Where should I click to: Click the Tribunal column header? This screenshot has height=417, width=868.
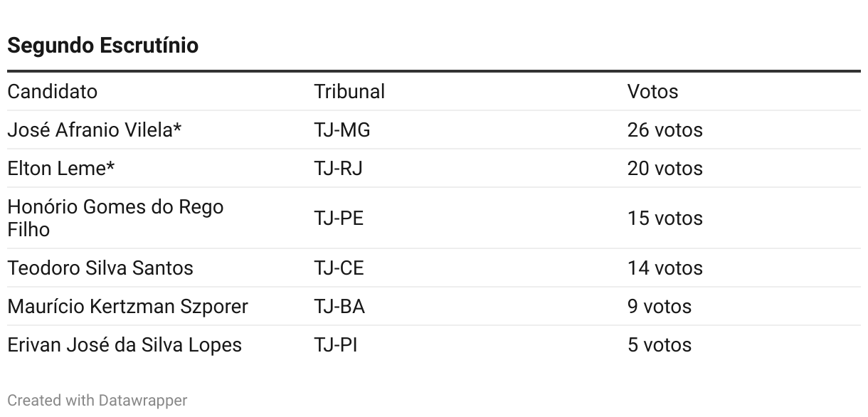[x=349, y=92]
